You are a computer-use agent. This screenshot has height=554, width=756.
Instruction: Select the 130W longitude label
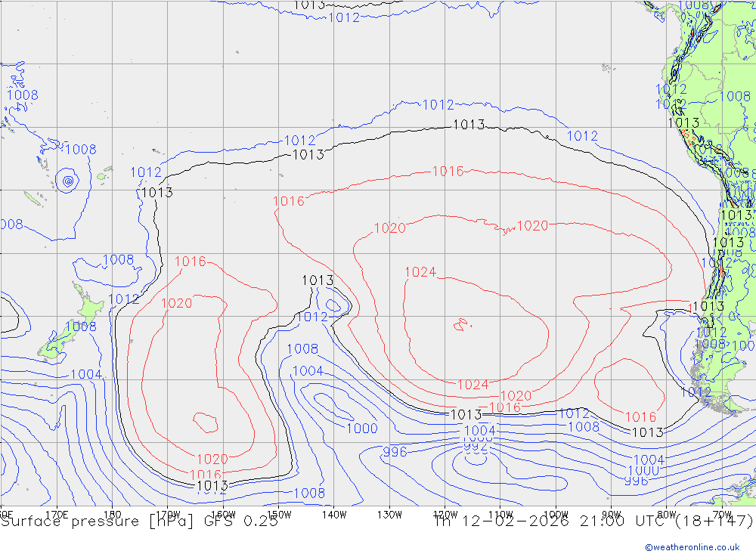tap(389, 515)
